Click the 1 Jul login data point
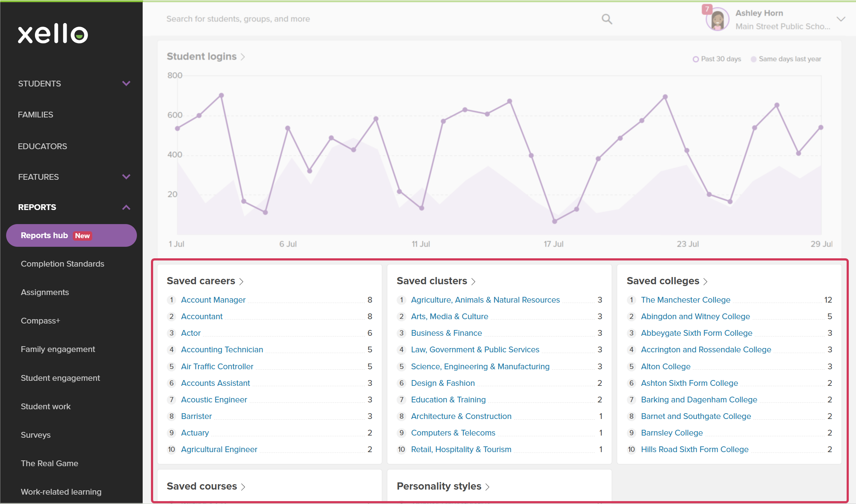This screenshot has height=504, width=856. pyautogui.click(x=177, y=129)
